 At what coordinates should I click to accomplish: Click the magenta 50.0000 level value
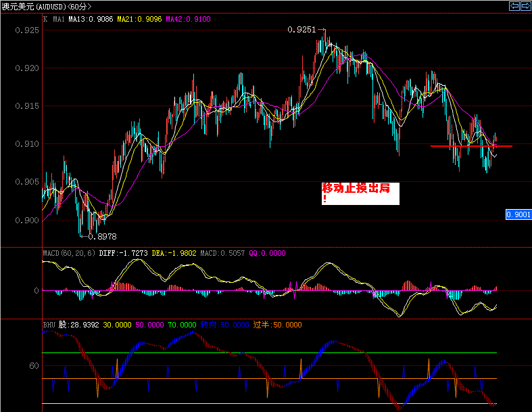tap(149, 325)
